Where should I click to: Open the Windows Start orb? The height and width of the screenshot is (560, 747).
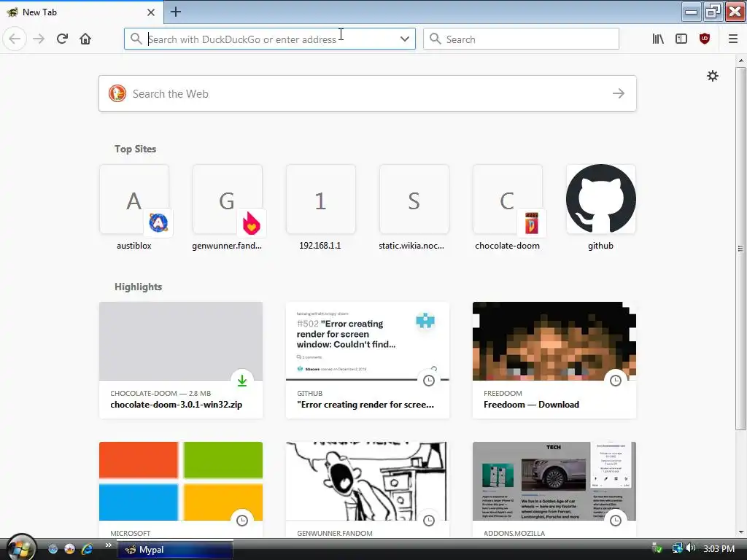click(20, 548)
